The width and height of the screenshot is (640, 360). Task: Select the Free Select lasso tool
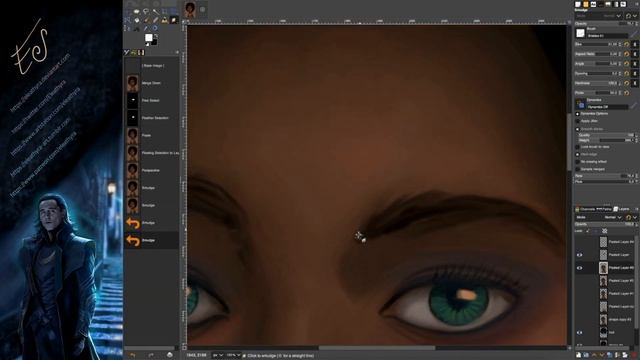tap(146, 11)
